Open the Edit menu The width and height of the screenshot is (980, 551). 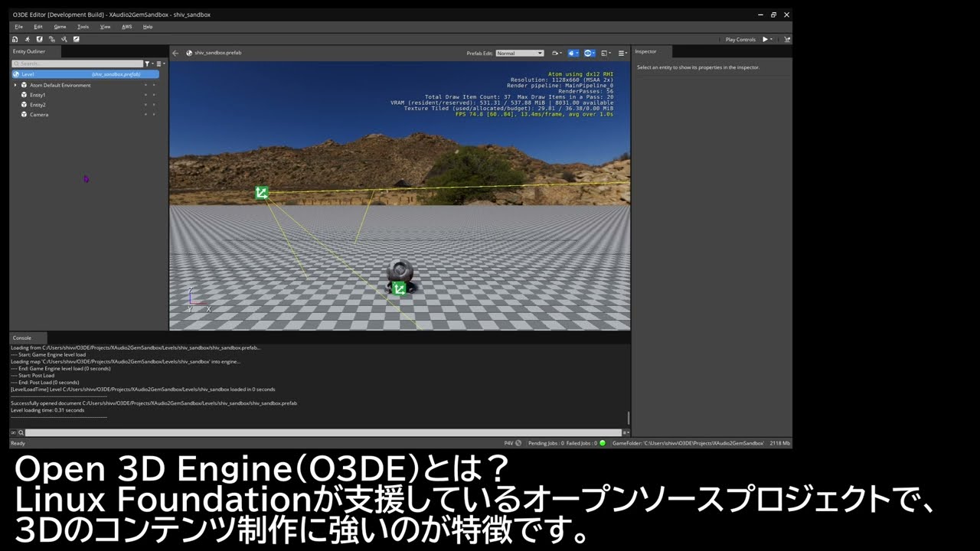[38, 27]
